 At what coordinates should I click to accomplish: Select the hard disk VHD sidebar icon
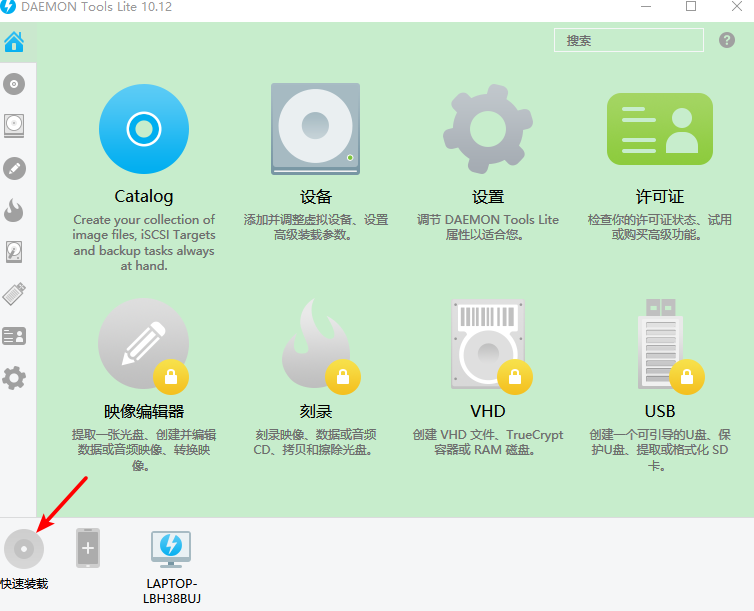14,252
